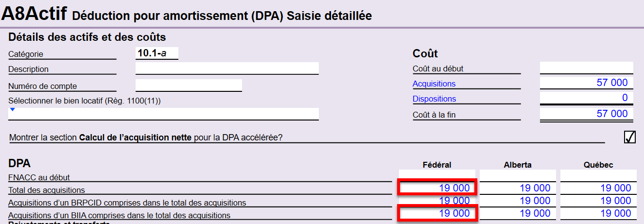This screenshot has height=224, width=644.
Task: Select Fédéral BIIA acquisitions value
Action: coord(437,213)
